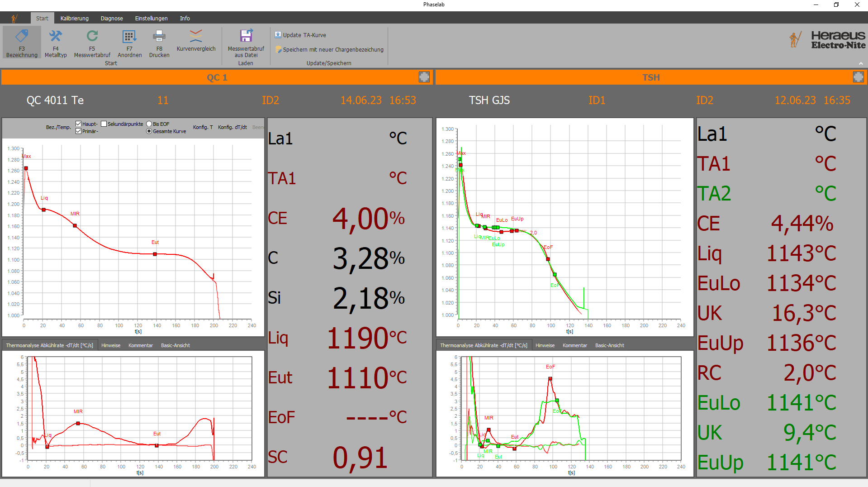The height and width of the screenshot is (487, 868).
Task: Select F7 Anordnen grid icon
Action: pyautogui.click(x=129, y=36)
